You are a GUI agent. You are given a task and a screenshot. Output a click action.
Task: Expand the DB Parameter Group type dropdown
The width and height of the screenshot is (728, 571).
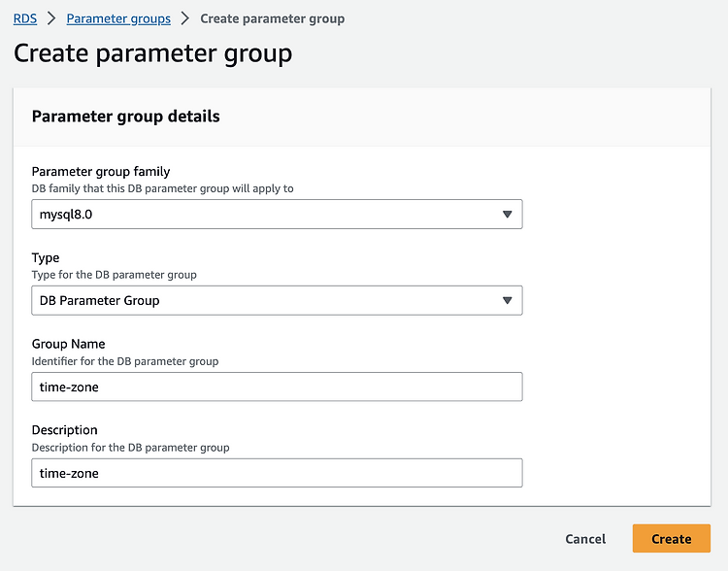[x=277, y=301]
